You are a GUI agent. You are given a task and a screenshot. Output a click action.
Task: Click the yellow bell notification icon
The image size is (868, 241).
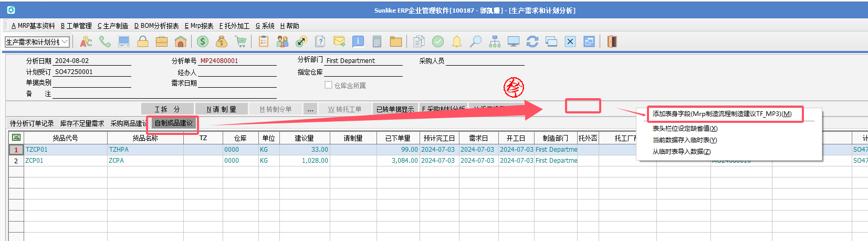click(x=457, y=42)
